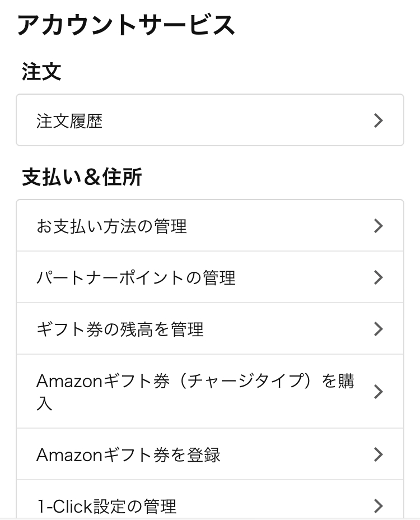The width and height of the screenshot is (420, 520).
Task: Tap chevron beside ギフト券の残高を管理
Action: pos(378,329)
